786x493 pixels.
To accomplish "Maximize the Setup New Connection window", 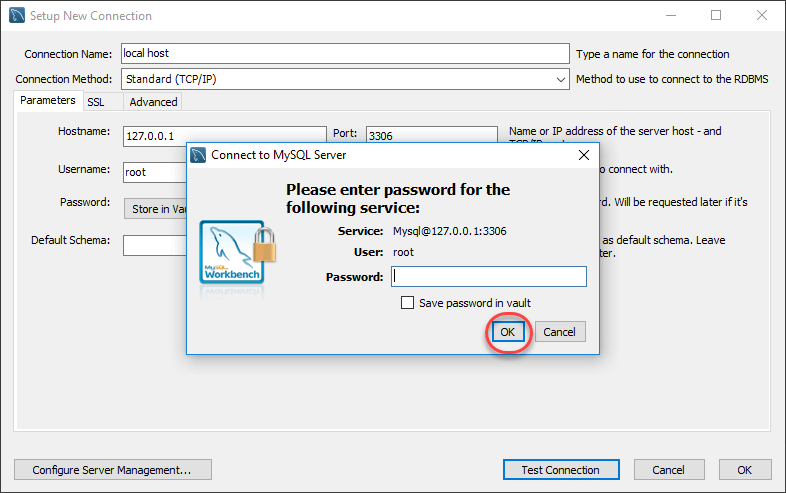I will 716,16.
